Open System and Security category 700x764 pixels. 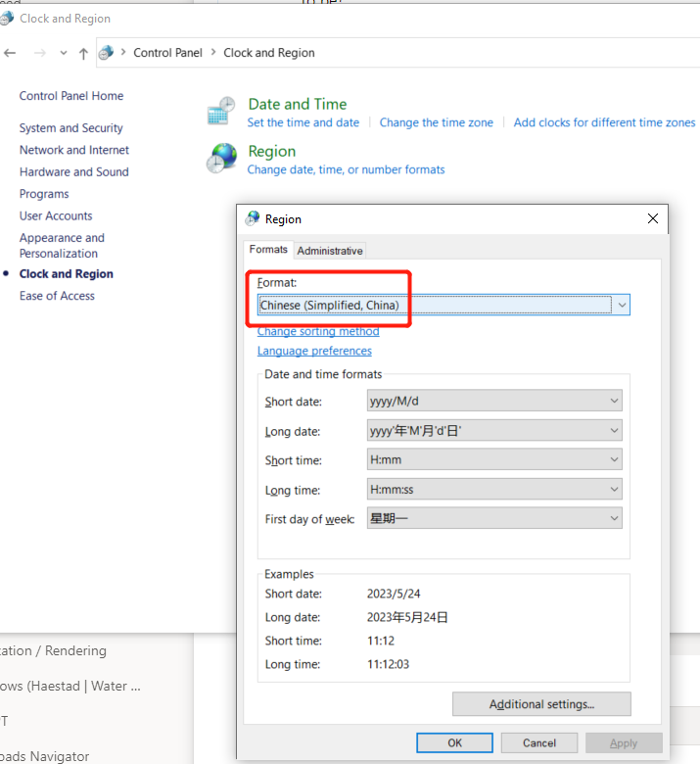71,128
